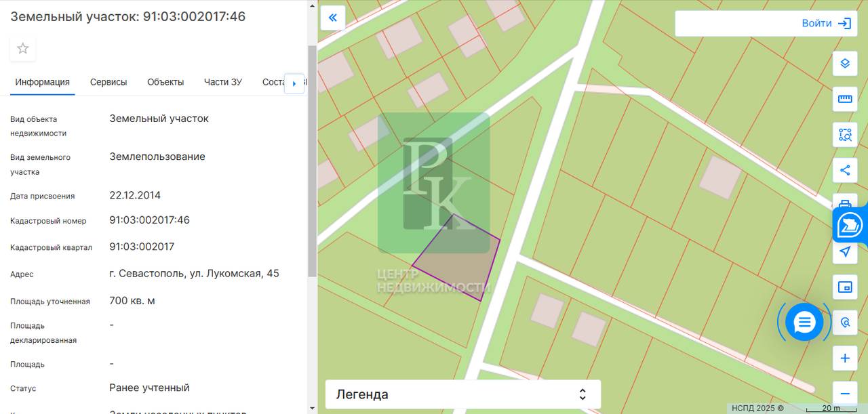Activate the search-in-area selection tool

[845, 134]
